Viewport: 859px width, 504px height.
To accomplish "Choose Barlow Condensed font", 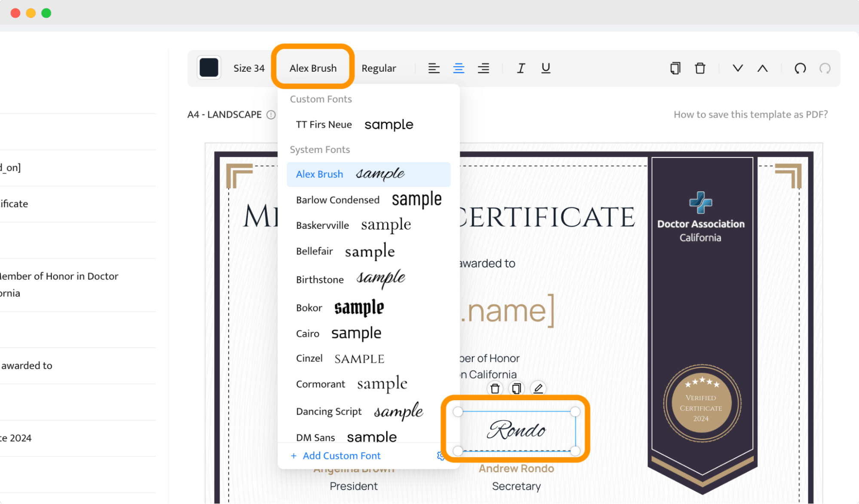I will 369,200.
